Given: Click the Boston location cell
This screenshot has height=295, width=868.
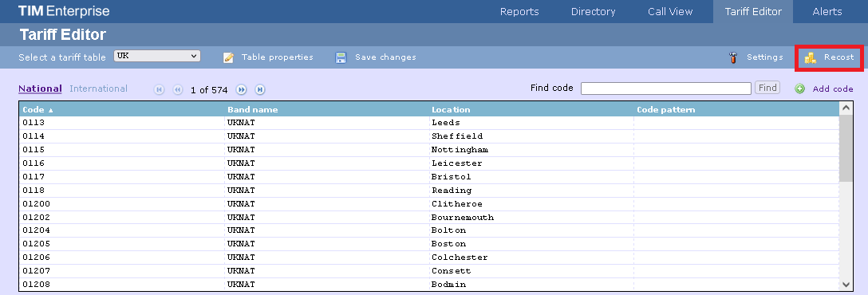Looking at the screenshot, I should 531,244.
